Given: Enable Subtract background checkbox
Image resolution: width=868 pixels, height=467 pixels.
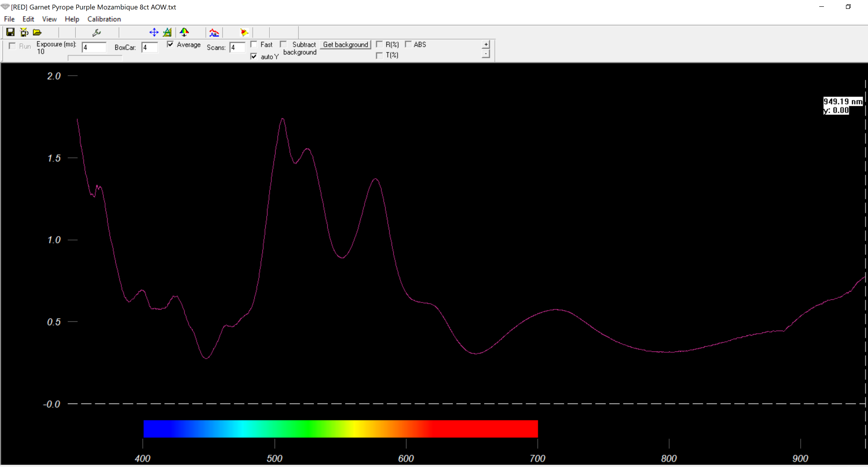Looking at the screenshot, I should click(x=283, y=44).
